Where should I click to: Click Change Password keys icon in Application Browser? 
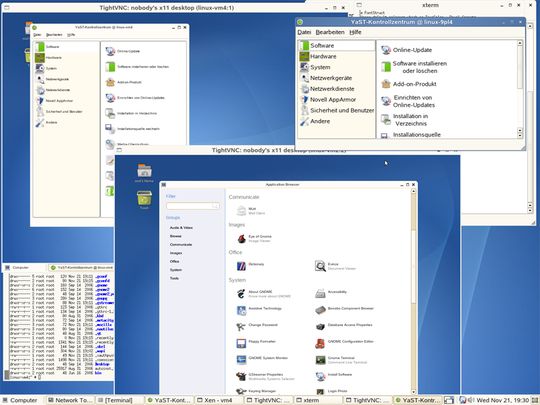coord(241,326)
